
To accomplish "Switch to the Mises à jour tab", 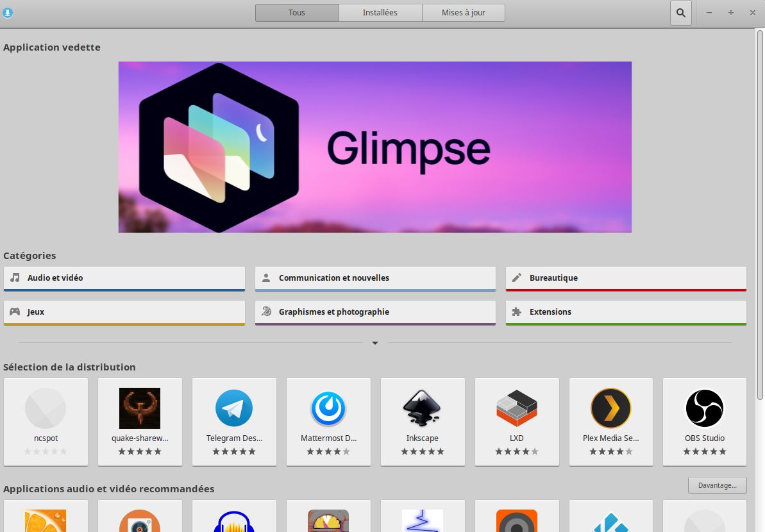I will [464, 13].
